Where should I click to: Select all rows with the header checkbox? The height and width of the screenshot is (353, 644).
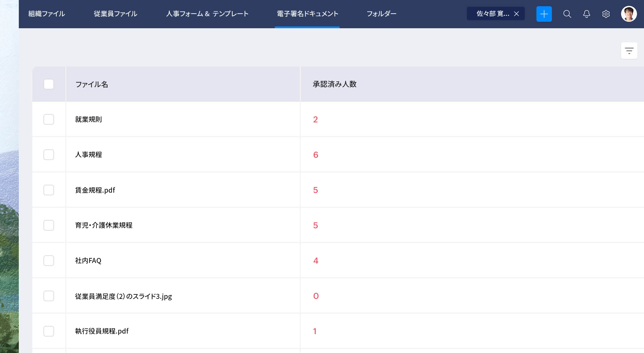click(x=48, y=84)
